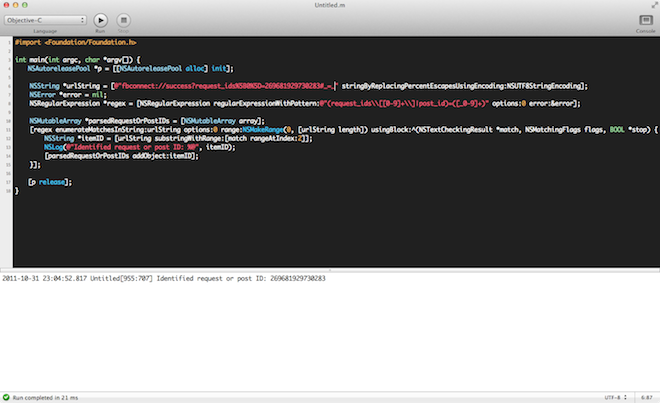
Task: Click the addObject:itemID line
Action: point(121,156)
